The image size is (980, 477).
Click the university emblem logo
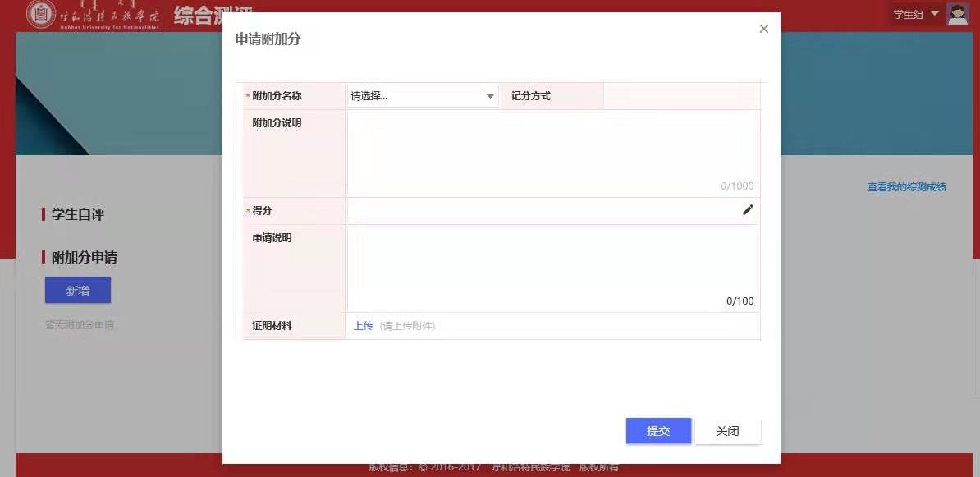pos(41,14)
